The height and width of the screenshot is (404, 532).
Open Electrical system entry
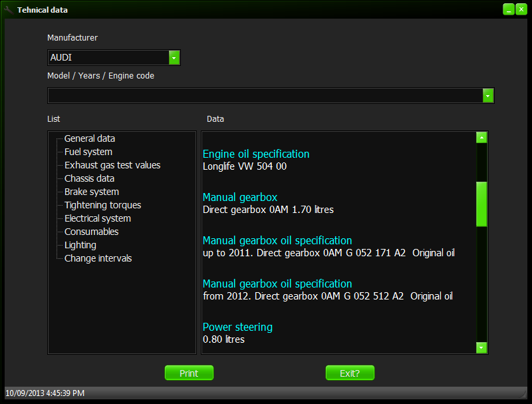pos(97,218)
